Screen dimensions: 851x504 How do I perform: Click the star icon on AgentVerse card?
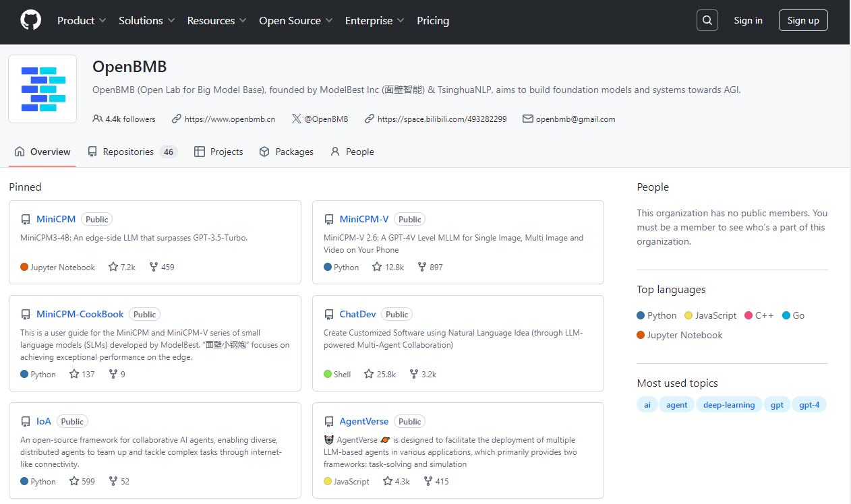click(x=387, y=481)
